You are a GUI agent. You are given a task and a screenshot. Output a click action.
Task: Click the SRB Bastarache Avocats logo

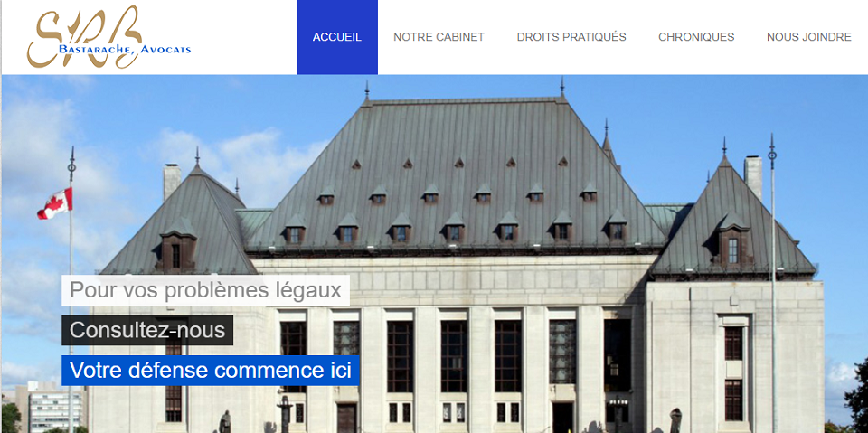(108, 37)
